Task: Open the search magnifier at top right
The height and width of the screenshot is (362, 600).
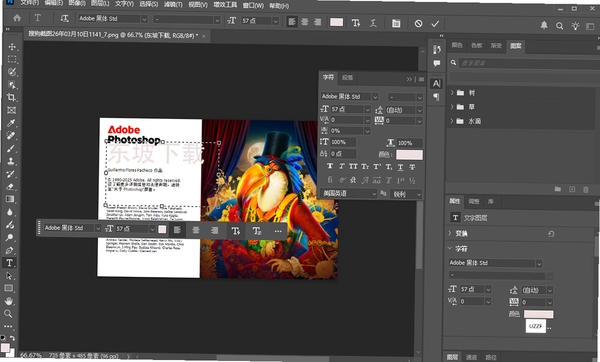Action: pyautogui.click(x=559, y=26)
